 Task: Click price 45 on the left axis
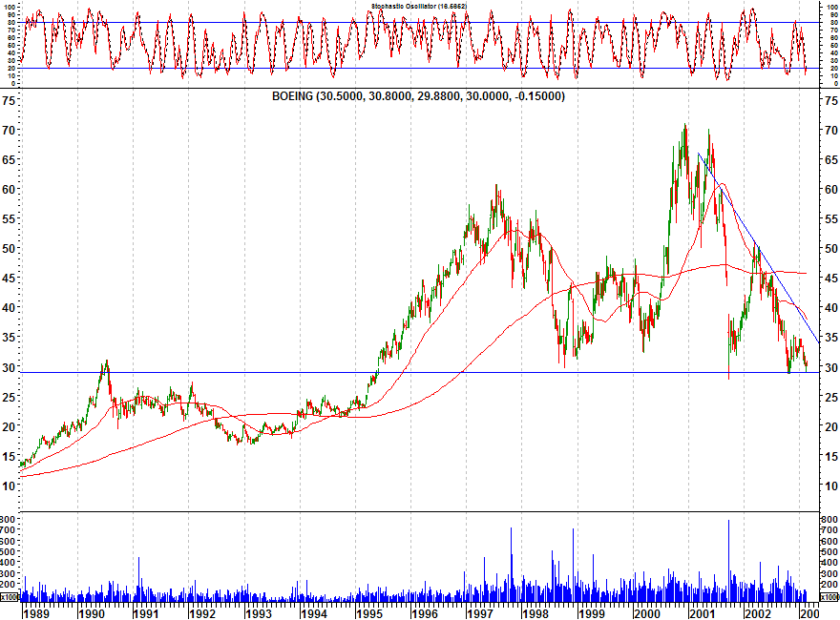click(x=8, y=279)
